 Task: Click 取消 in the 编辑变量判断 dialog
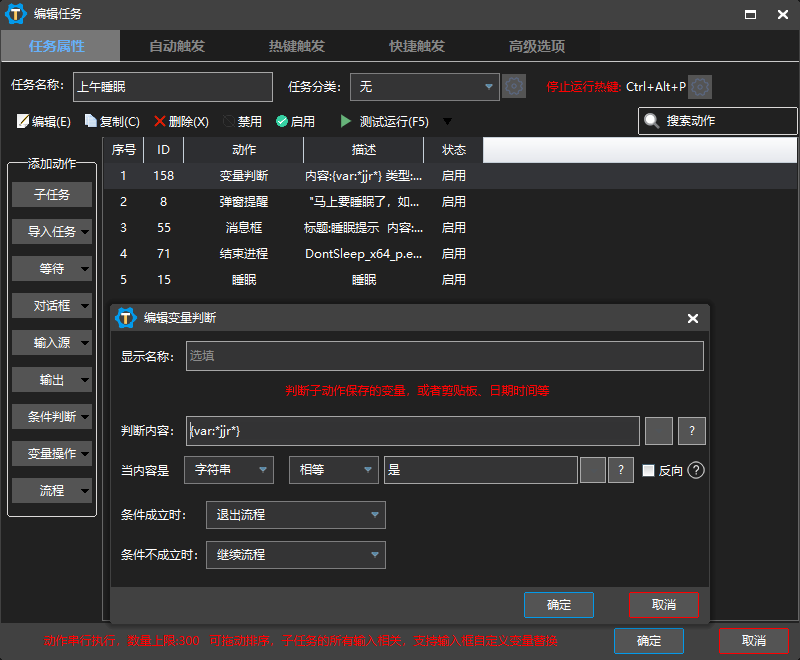coord(664,605)
